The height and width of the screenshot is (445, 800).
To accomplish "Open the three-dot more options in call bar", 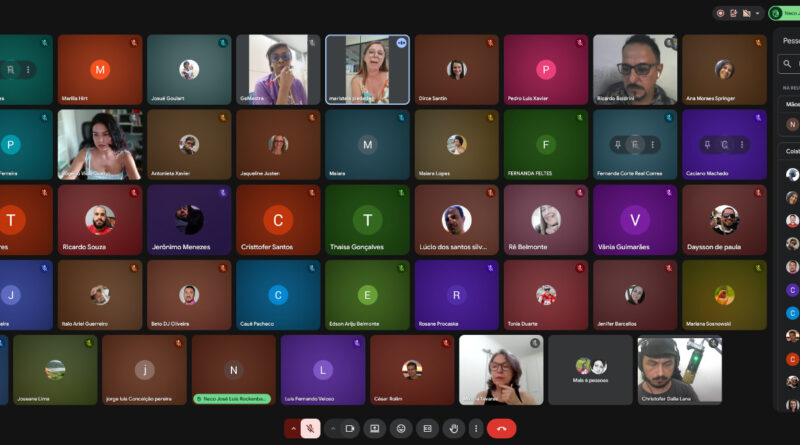I will point(475,428).
